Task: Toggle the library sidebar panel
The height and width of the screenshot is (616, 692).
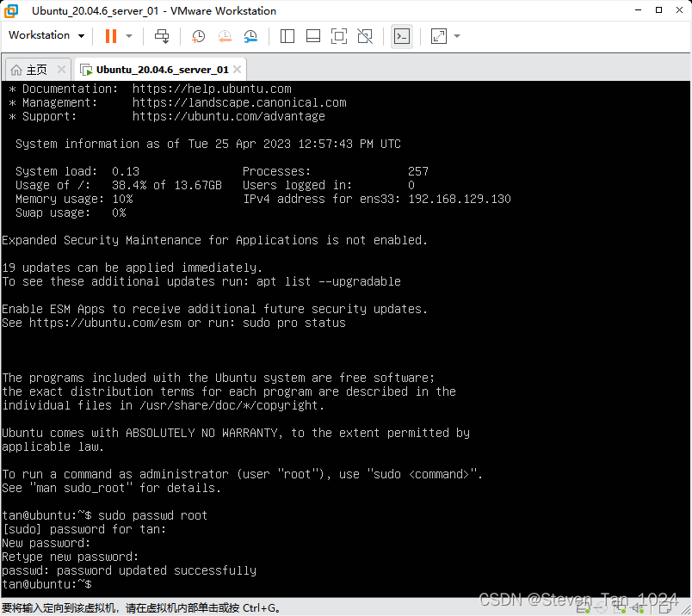Action: pyautogui.click(x=287, y=36)
